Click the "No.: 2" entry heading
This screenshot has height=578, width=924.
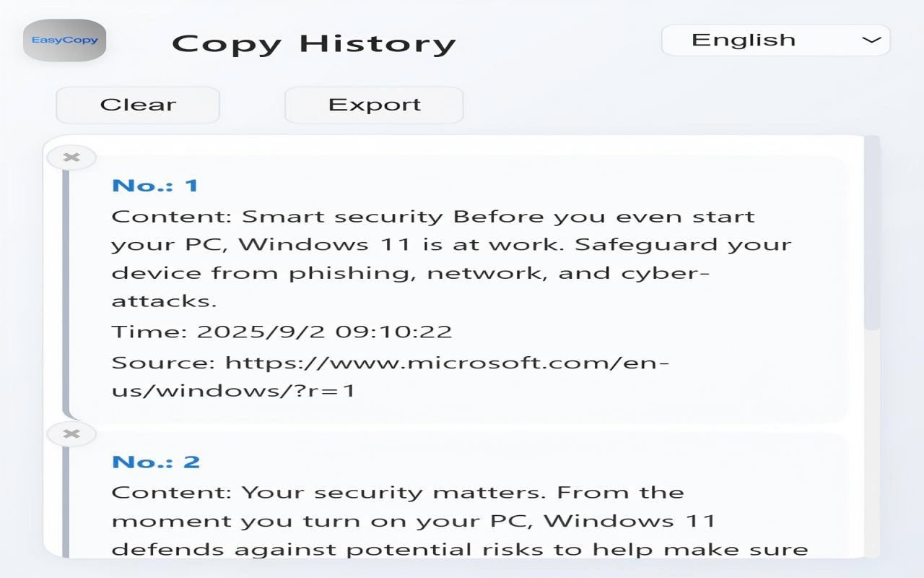click(156, 462)
